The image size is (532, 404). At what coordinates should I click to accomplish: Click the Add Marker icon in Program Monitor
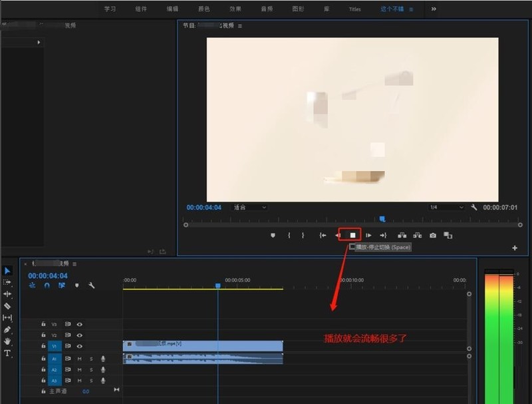pyautogui.click(x=273, y=235)
